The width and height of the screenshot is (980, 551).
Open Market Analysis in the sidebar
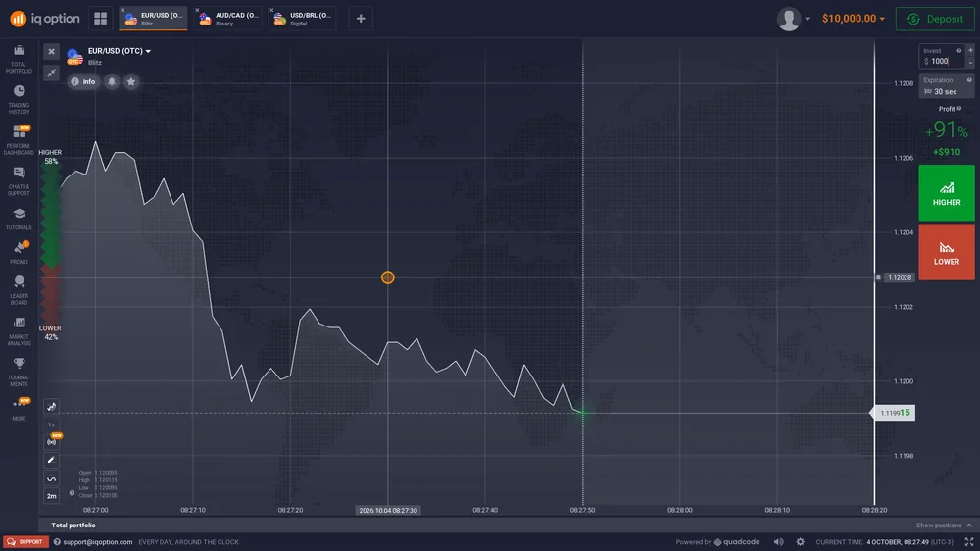coord(19,330)
